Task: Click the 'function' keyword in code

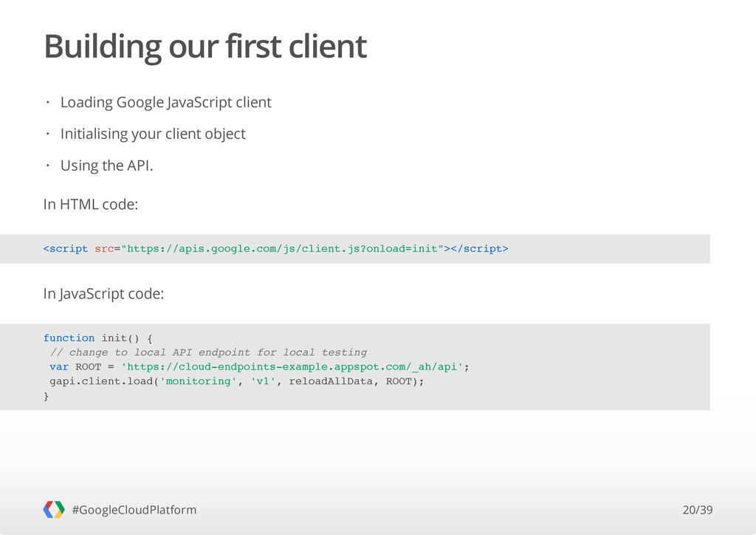Action: coord(69,338)
